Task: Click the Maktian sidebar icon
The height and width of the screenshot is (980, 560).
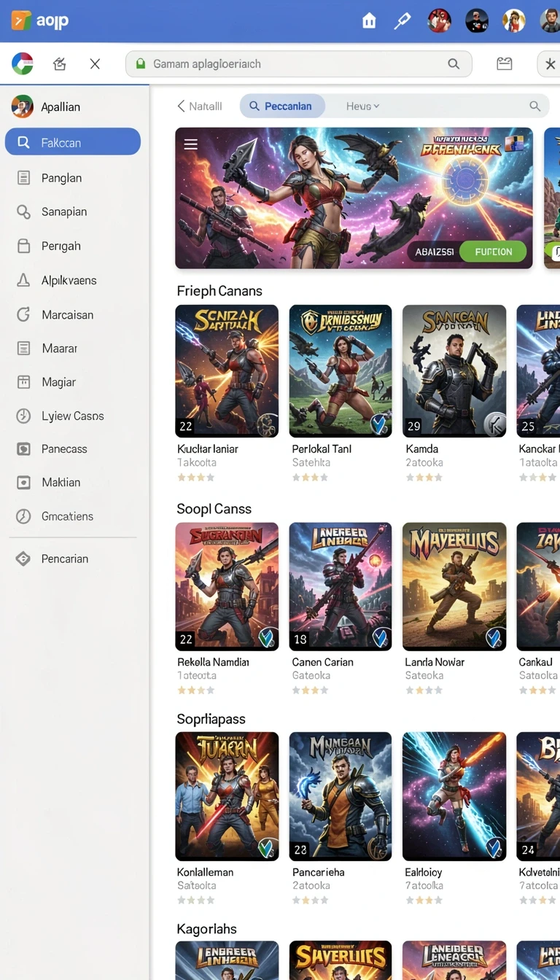Action: point(23,483)
